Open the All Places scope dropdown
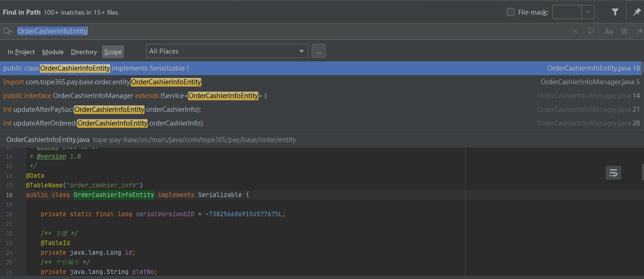Image resolution: width=644 pixels, height=279 pixels. [227, 51]
